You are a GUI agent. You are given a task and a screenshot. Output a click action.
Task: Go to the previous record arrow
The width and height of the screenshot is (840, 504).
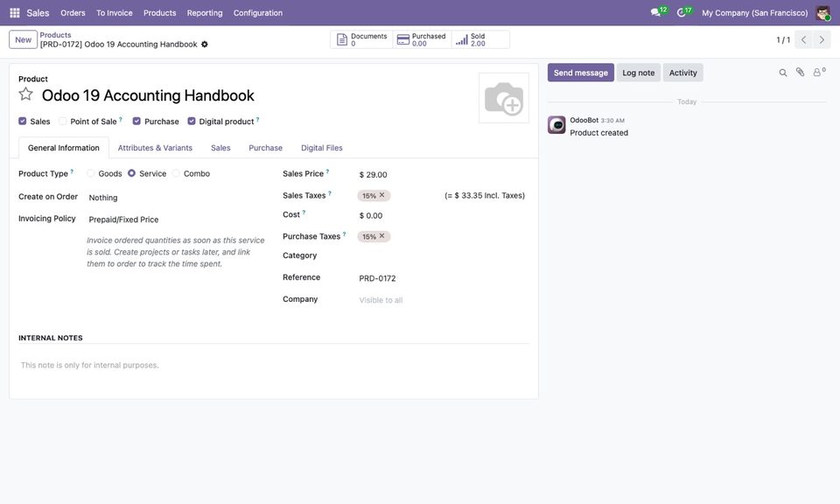(803, 39)
